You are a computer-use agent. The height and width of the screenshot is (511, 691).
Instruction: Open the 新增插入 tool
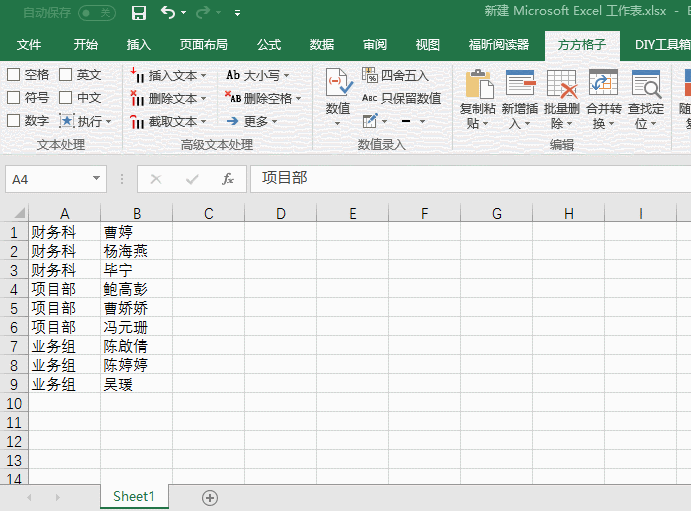click(520, 84)
